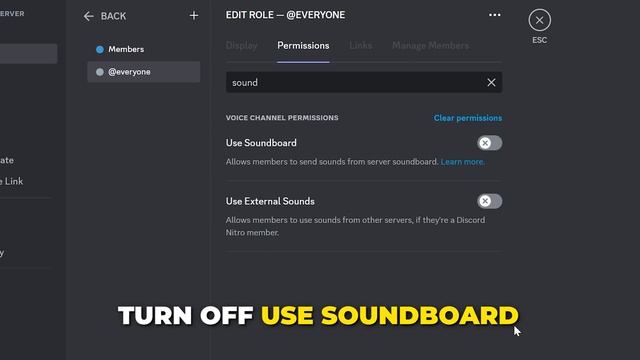This screenshot has height=360, width=640.
Task: Open the Links tab
Action: (361, 46)
